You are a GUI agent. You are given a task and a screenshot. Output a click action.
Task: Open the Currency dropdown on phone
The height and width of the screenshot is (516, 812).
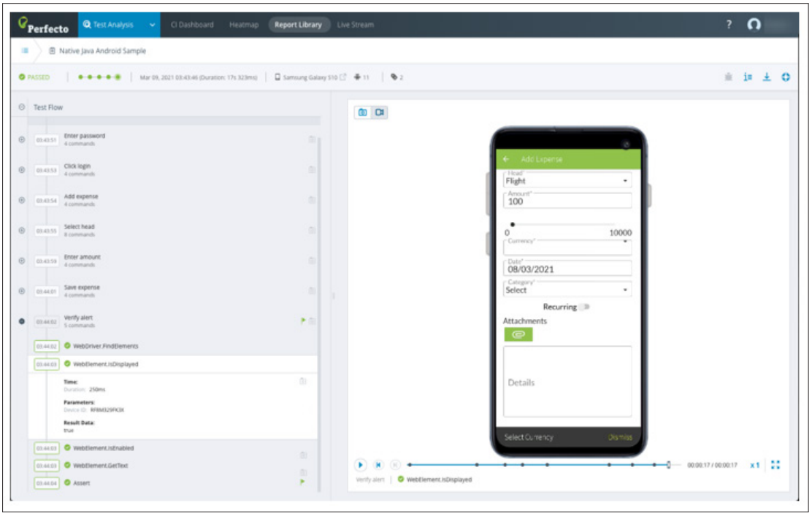tap(567, 247)
